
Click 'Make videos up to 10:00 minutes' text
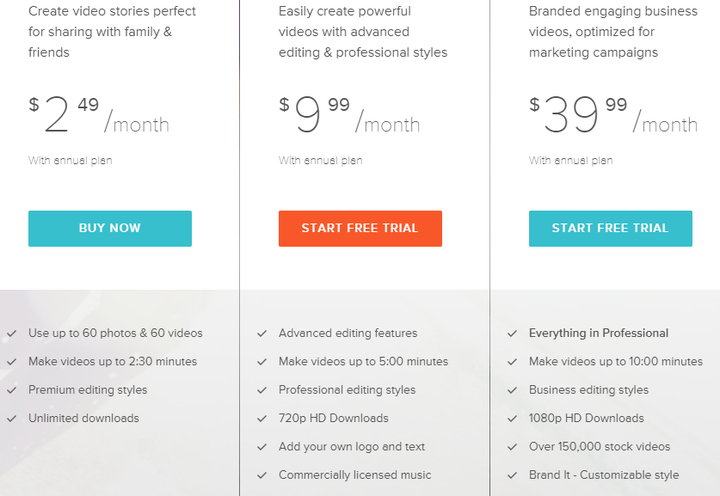[x=616, y=361]
